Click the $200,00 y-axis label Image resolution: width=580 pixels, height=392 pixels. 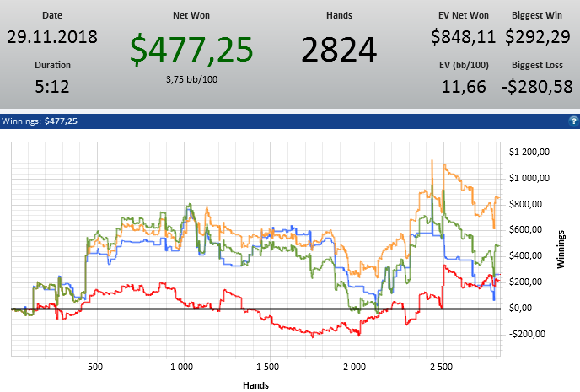(x=525, y=282)
